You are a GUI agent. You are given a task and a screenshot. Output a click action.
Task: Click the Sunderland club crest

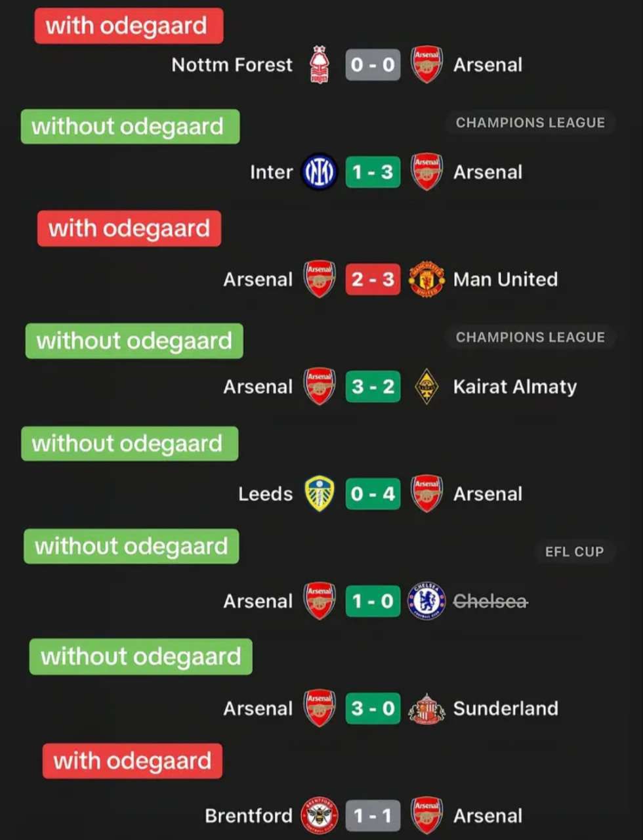coord(426,708)
